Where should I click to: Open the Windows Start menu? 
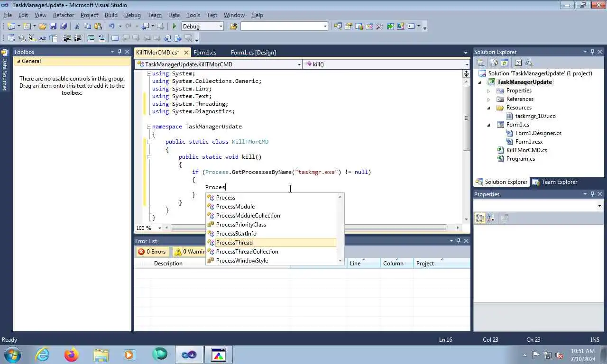11,355
